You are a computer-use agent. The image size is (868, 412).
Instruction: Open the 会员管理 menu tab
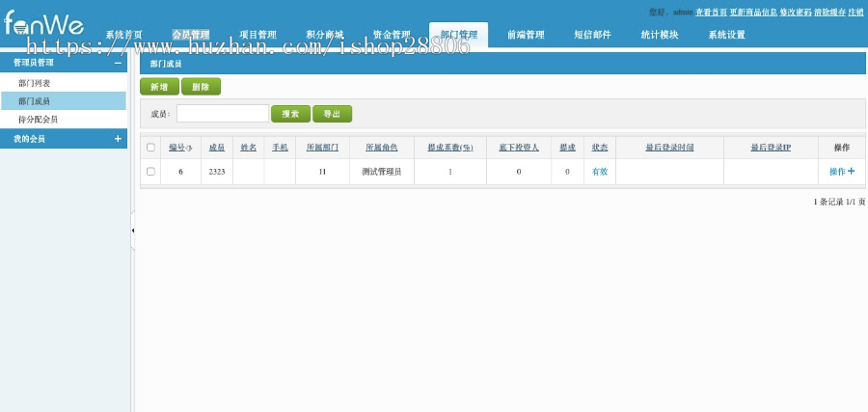(x=191, y=35)
